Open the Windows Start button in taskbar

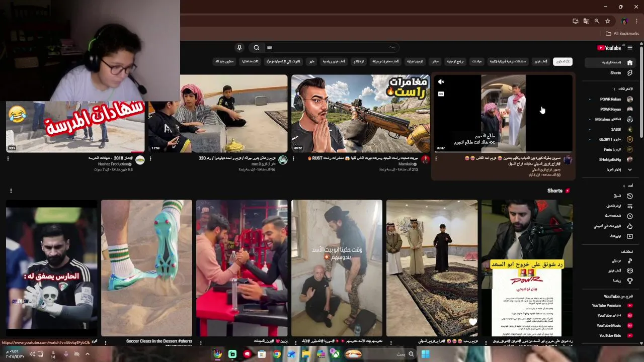click(425, 354)
